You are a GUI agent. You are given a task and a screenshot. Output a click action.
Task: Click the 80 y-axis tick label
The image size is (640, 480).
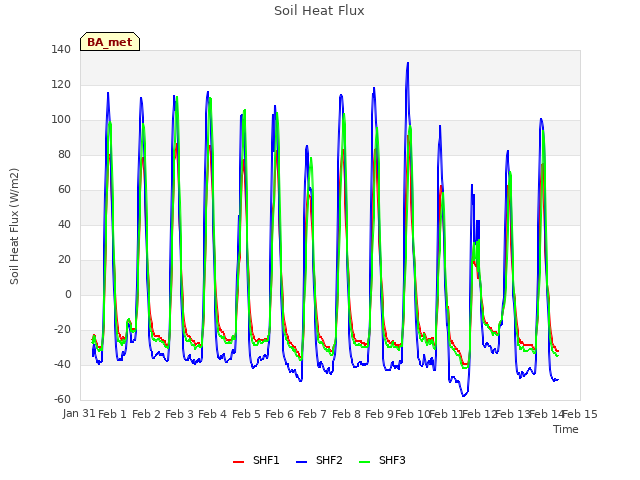pyautogui.click(x=64, y=155)
